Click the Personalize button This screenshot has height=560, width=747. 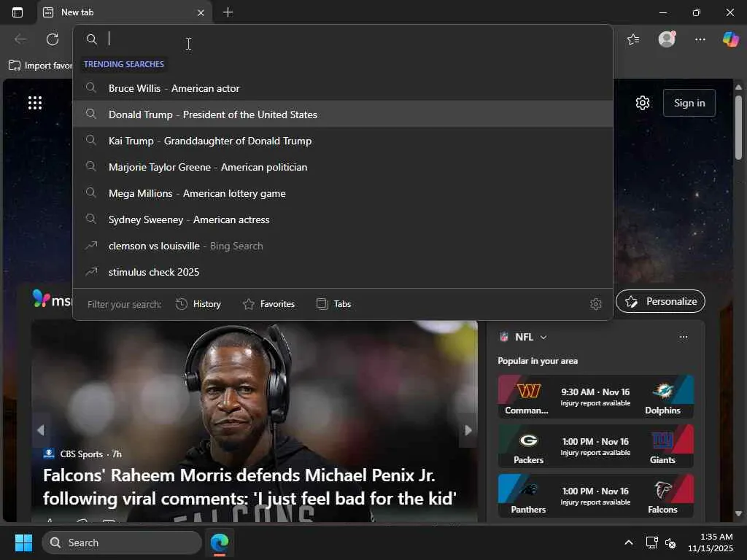(660, 301)
